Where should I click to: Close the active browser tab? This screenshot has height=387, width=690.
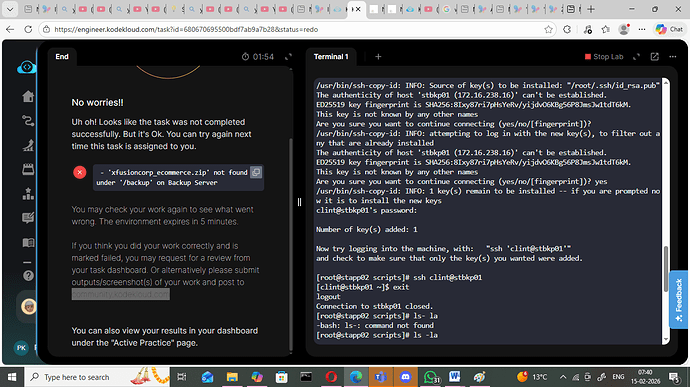point(359,9)
